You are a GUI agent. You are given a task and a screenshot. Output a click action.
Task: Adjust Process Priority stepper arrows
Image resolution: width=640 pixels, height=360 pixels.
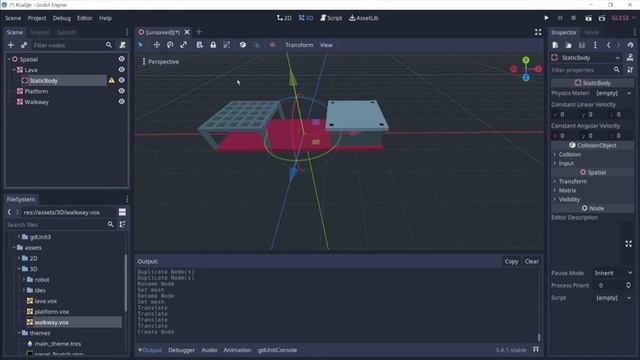[629, 285]
